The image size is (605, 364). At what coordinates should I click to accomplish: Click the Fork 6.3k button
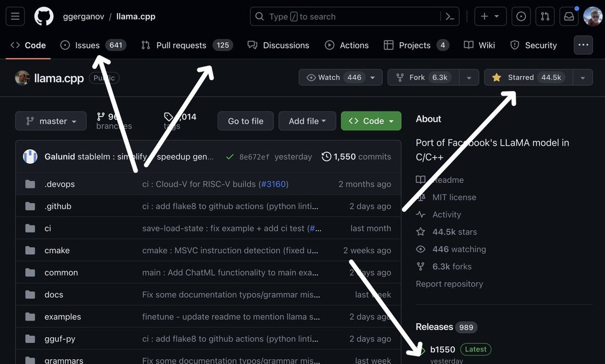423,77
